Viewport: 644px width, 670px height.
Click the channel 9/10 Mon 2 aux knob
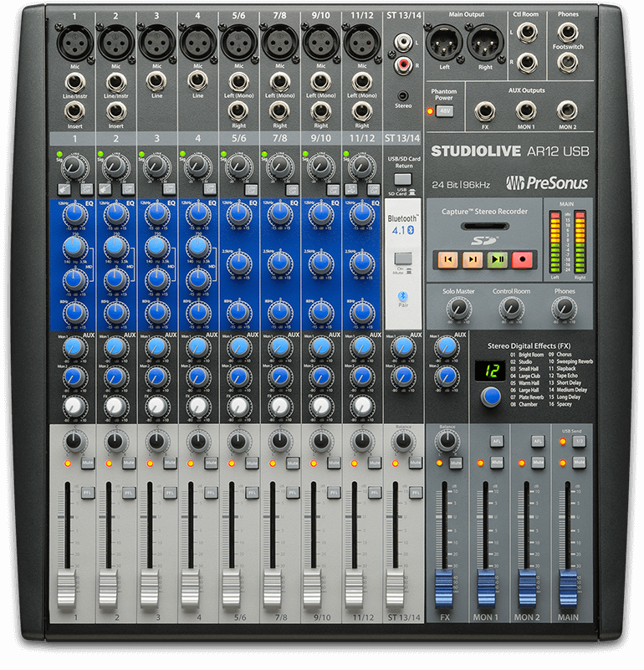(x=321, y=377)
